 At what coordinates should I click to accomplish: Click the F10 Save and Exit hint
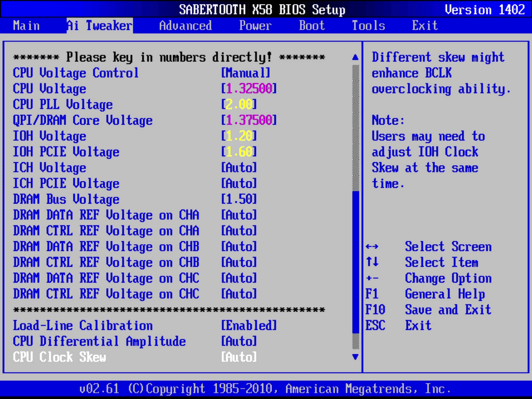[428, 310]
